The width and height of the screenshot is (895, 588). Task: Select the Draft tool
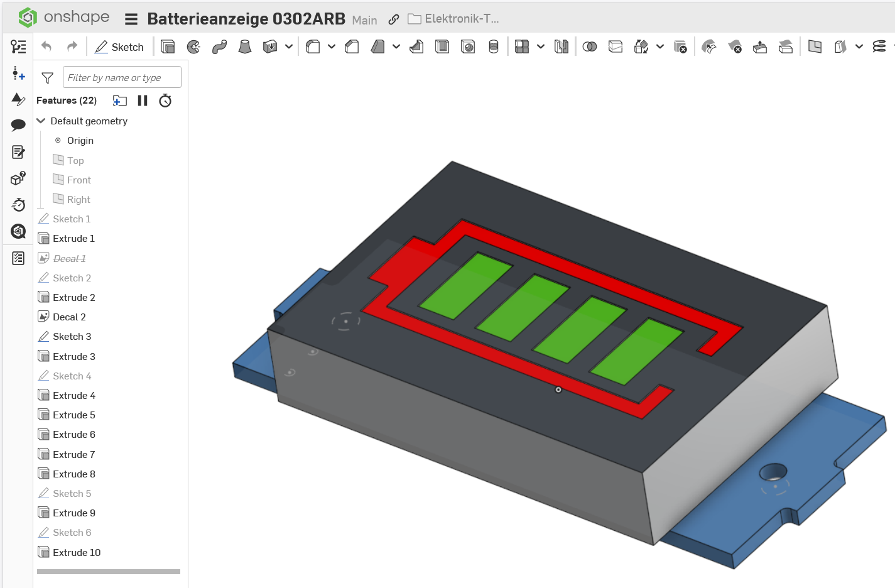pyautogui.click(x=377, y=46)
